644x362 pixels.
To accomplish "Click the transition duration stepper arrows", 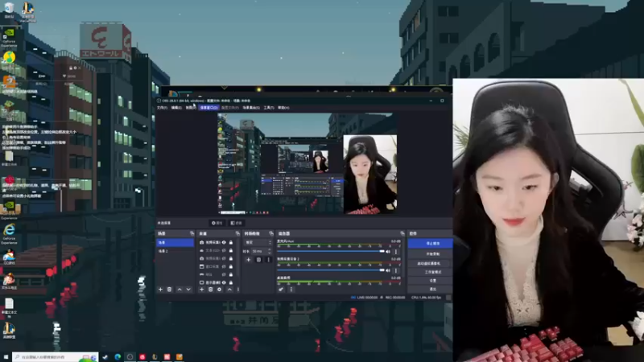I will pos(270,251).
